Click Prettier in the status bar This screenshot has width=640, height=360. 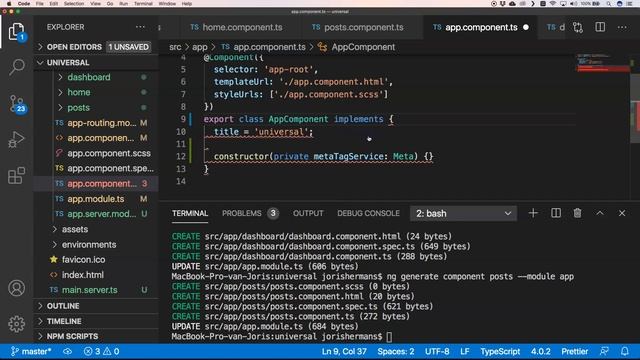pyautogui.click(x=574, y=351)
